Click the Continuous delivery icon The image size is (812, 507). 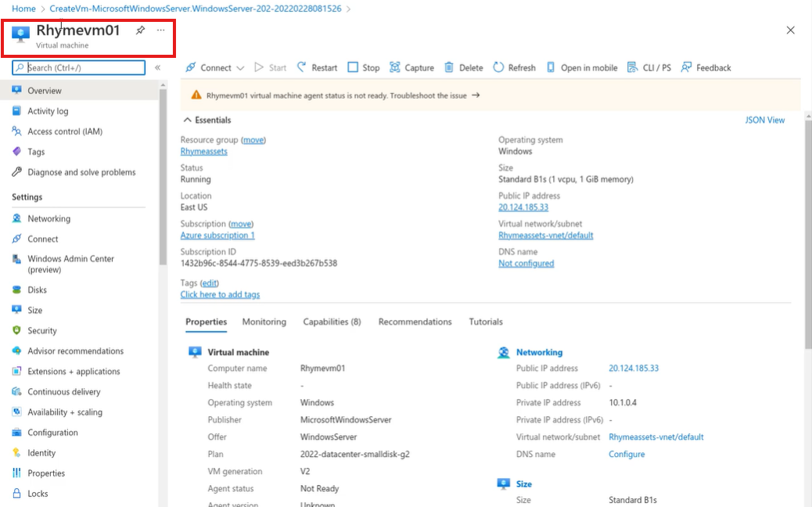pos(16,391)
